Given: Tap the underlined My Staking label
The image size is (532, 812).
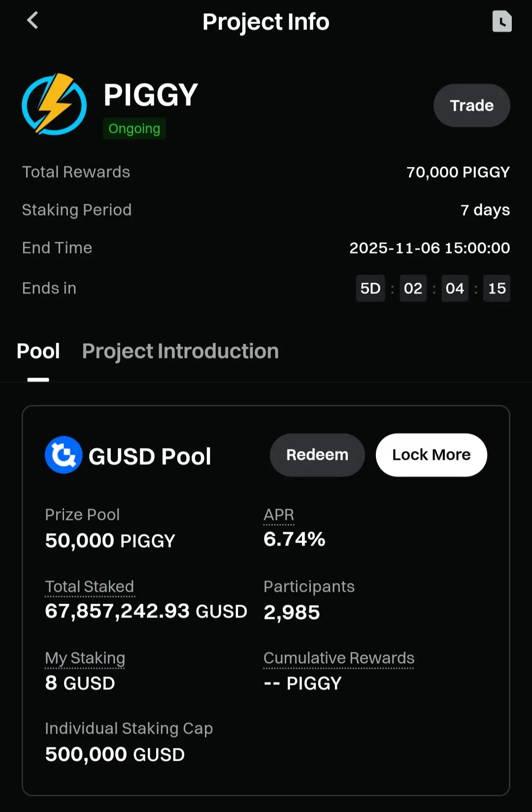Looking at the screenshot, I should pyautogui.click(x=85, y=658).
